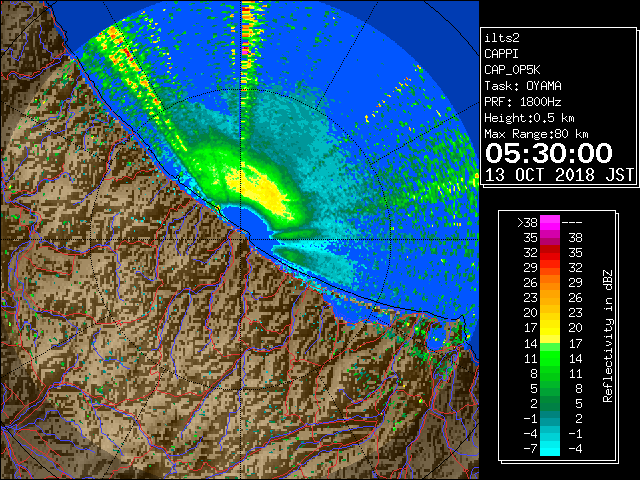Click the magenta >38 dBZ color swatch

(x=550, y=222)
